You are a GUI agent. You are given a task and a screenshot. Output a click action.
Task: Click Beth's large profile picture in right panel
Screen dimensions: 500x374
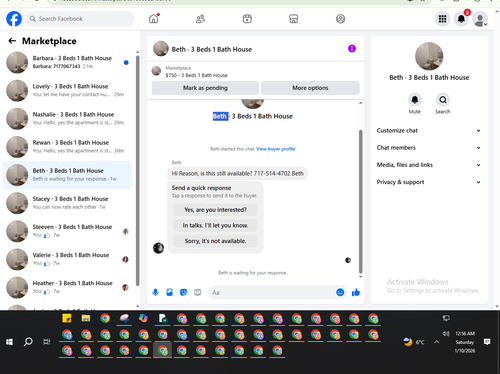[429, 56]
